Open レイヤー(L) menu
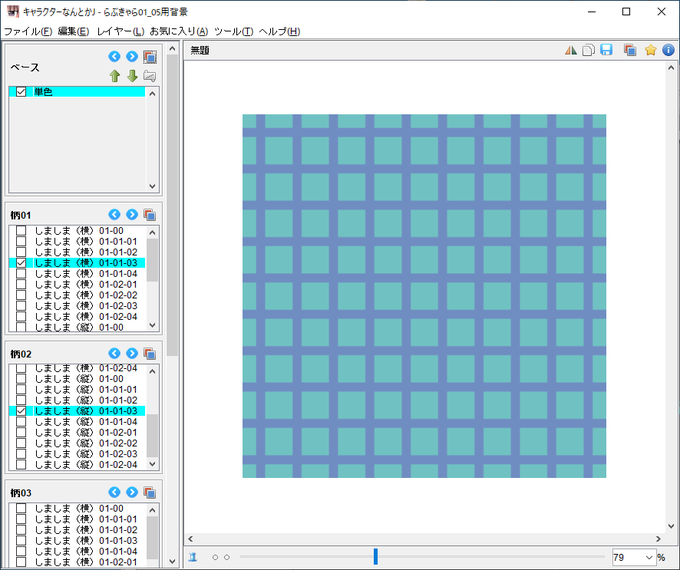Image resolution: width=680 pixels, height=570 pixels. click(x=120, y=31)
